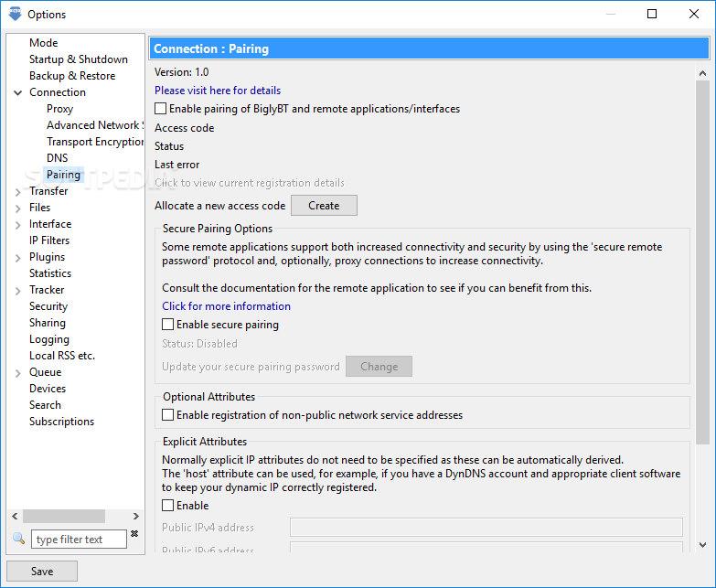Open the 'Click for more information' link

[226, 305]
